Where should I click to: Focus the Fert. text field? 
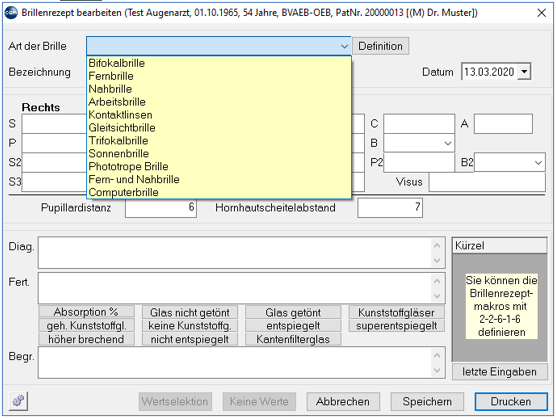241,288
